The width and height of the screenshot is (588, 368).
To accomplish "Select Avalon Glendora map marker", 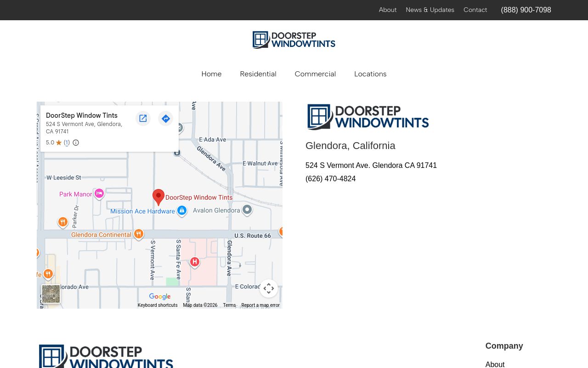I will tap(247, 210).
